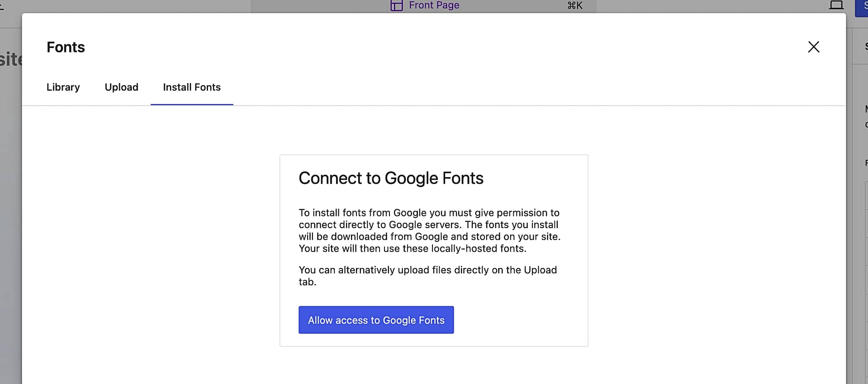Click the desktop device preview icon
Screen dimensions: 868x384
pos(836,5)
